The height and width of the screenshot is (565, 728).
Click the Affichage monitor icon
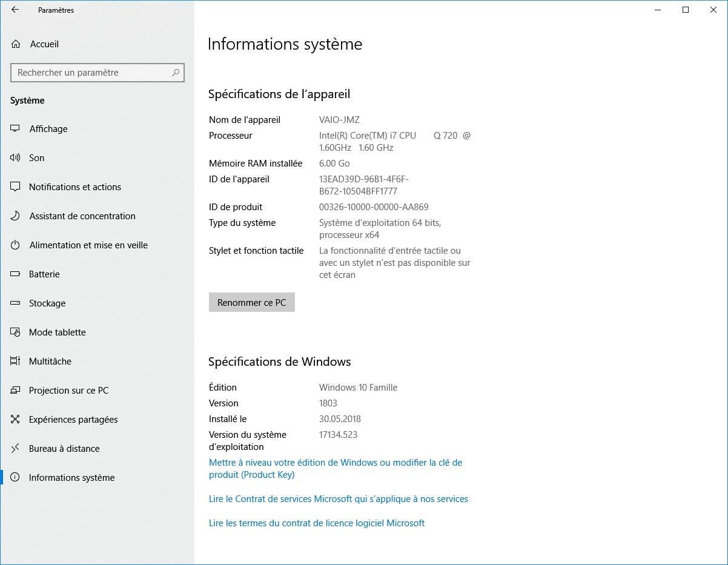coord(16,129)
